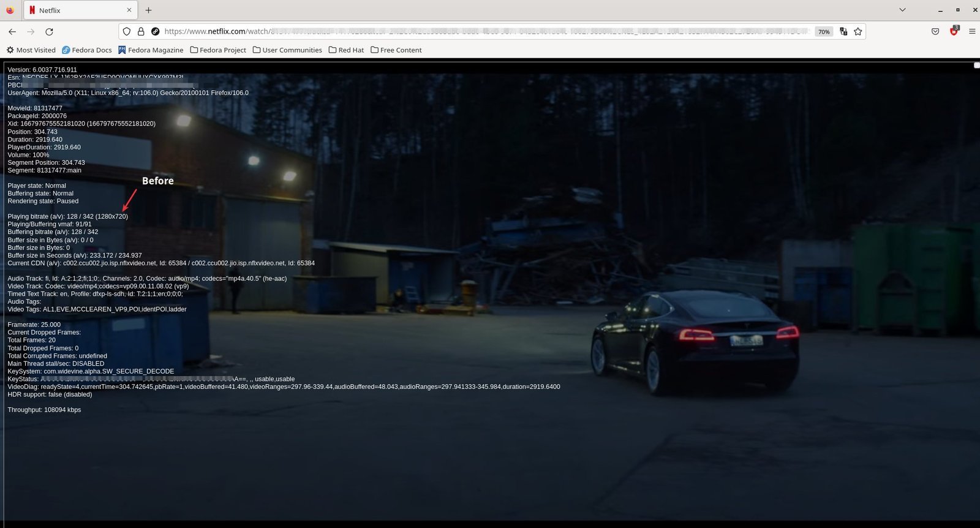Open the tracking protection shield icon
This screenshot has height=528, width=980.
pos(127,31)
